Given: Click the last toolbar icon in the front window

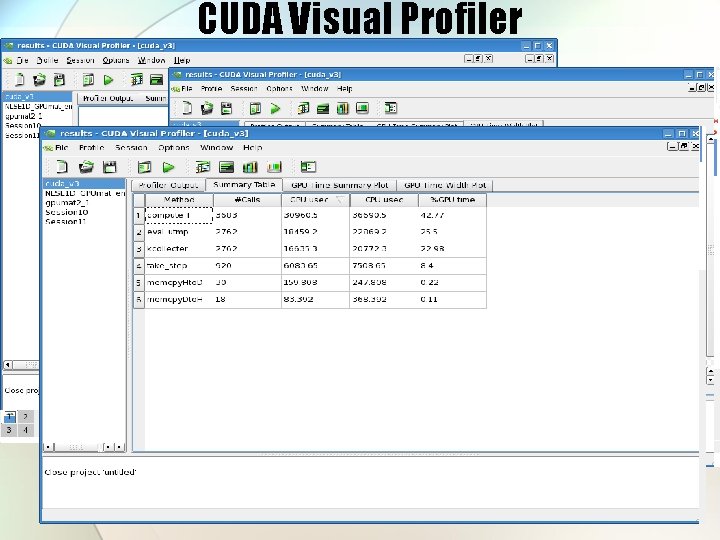Looking at the screenshot, I should 308,167.
